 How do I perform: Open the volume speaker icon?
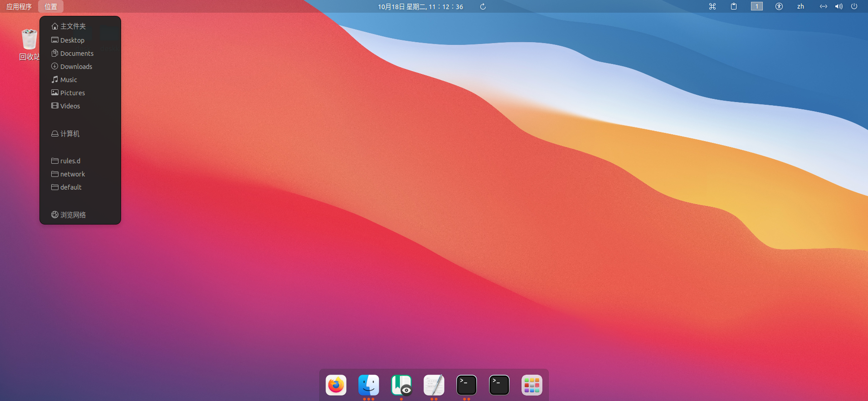(x=839, y=7)
